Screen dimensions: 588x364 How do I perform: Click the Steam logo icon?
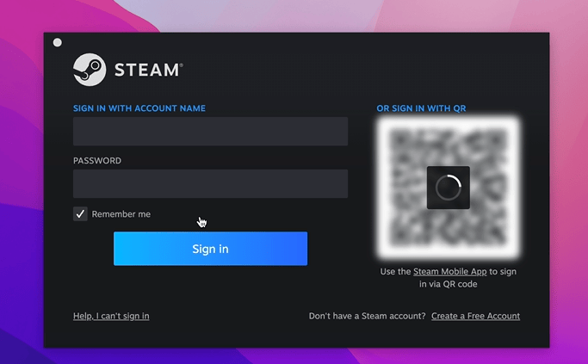coord(90,70)
